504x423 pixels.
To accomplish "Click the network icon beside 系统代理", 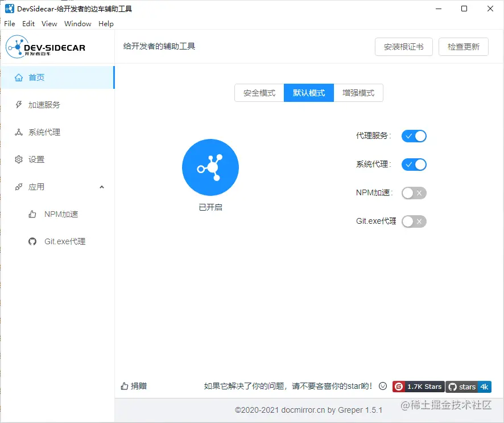I will (19, 132).
